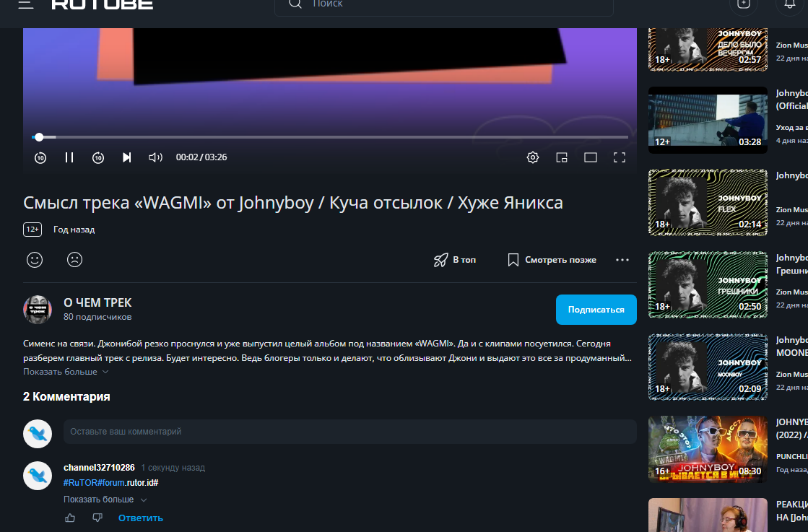Viewport: 808px width, 532px height.
Task: Open the Johnyboy Грешники video thumbnail
Action: 708,285
